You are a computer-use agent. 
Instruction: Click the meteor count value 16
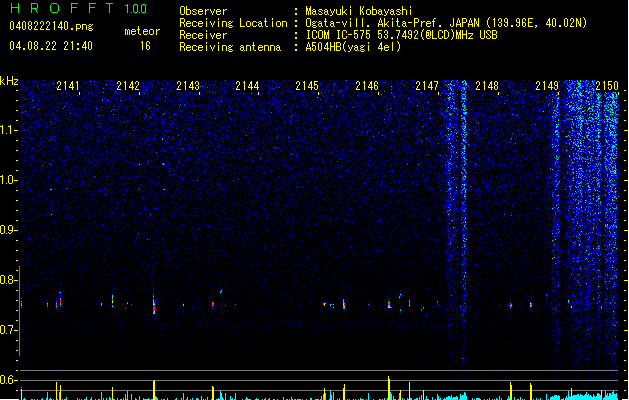pos(145,46)
